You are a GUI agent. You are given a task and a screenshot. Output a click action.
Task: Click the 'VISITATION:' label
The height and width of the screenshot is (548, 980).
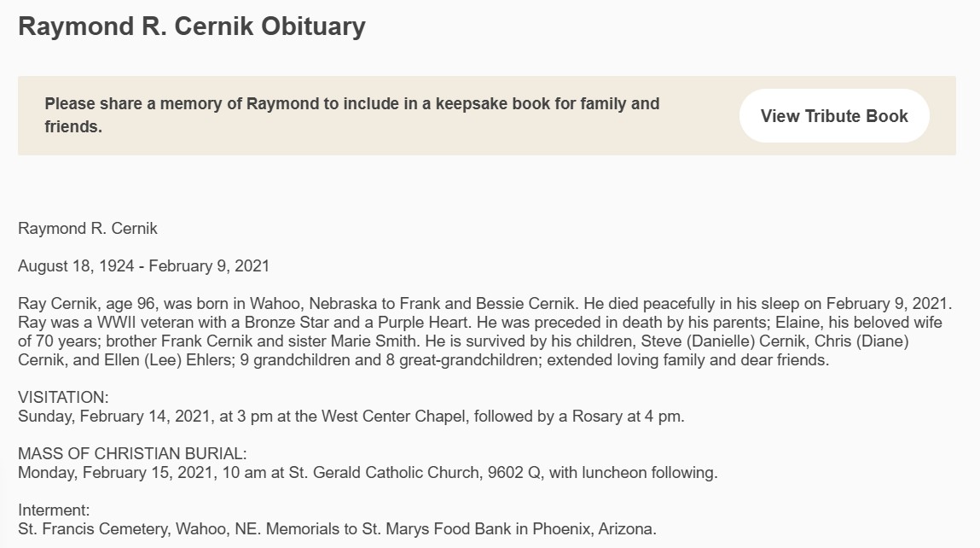(x=64, y=399)
